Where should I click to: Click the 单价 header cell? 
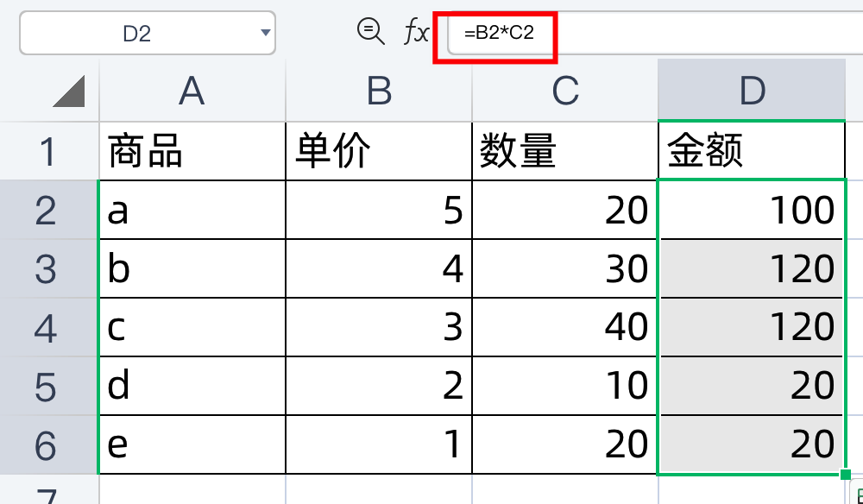(x=379, y=152)
